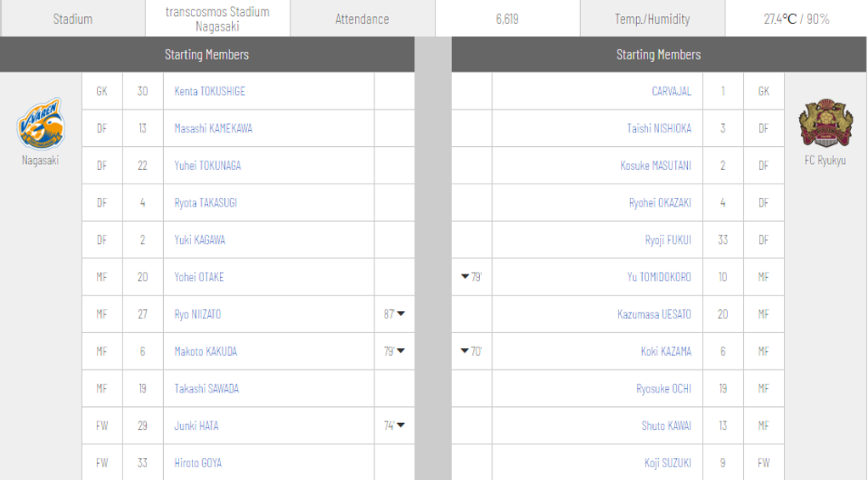Image resolution: width=868 pixels, height=480 pixels.
Task: Click Makoto KAKUDA's 79' substitution arrow
Action: click(401, 352)
